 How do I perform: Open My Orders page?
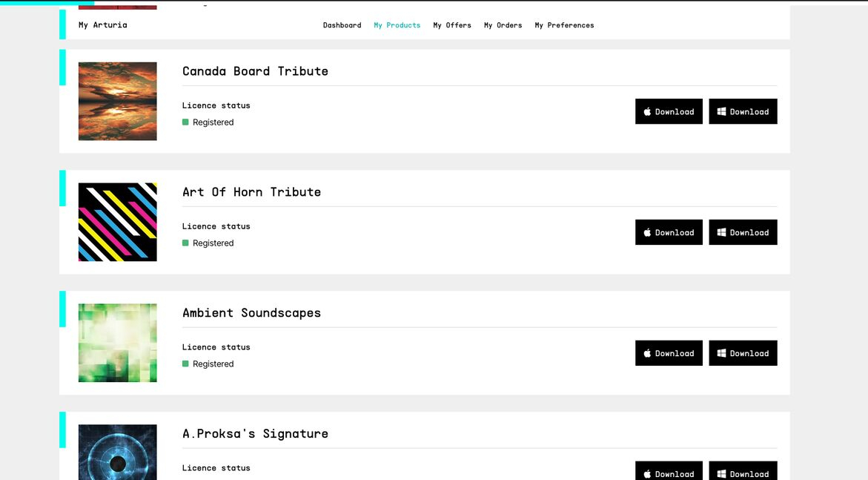click(x=503, y=25)
